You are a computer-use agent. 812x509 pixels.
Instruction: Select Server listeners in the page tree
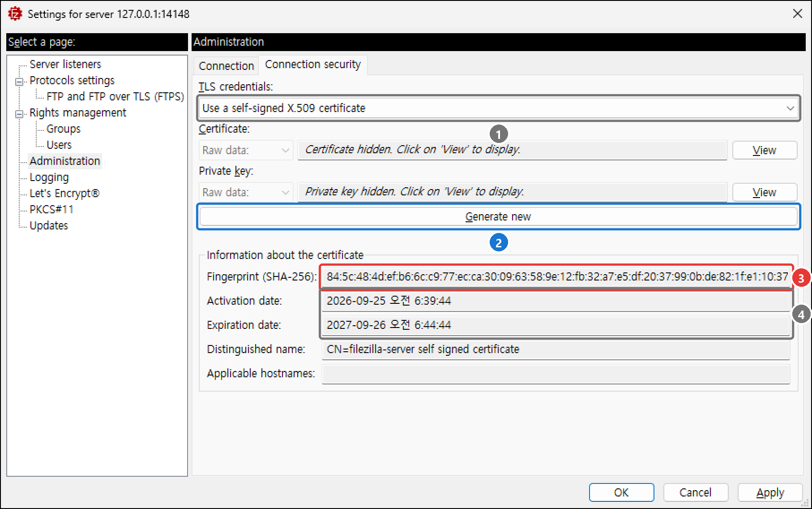coord(65,64)
